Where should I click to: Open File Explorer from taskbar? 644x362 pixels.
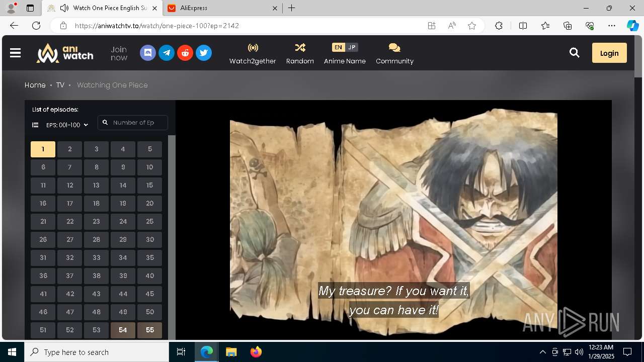coord(231,352)
